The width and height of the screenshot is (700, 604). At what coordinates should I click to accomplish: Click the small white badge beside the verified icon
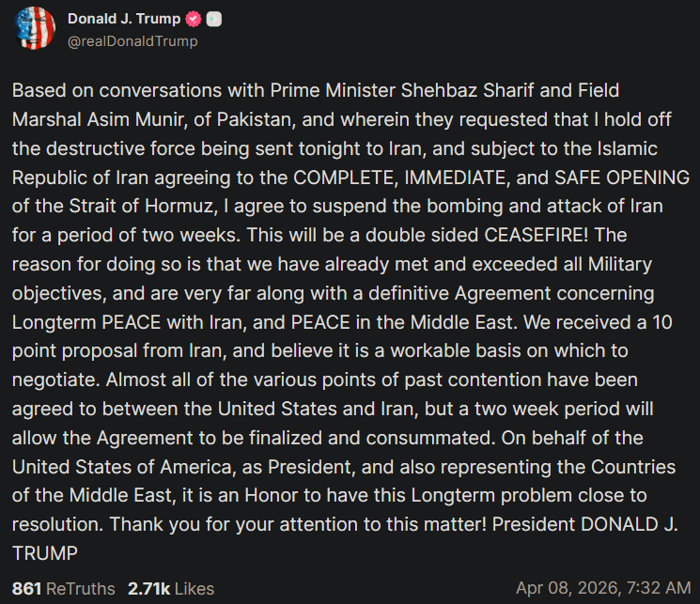(214, 19)
